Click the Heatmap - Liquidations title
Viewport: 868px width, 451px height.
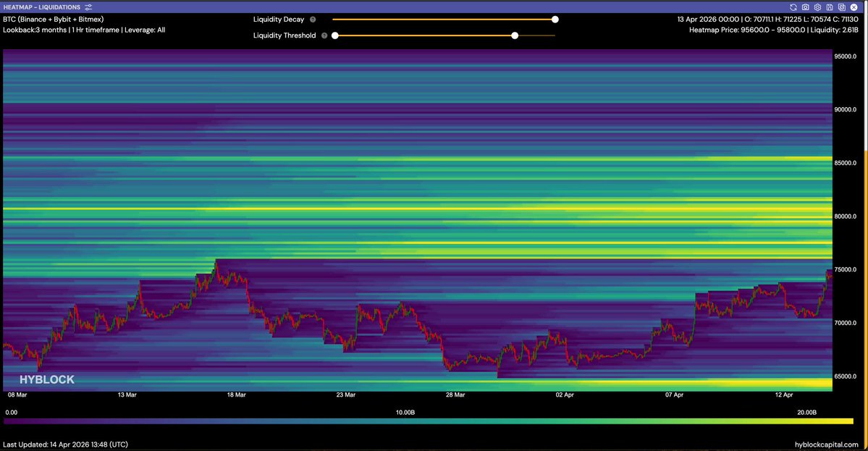point(42,7)
